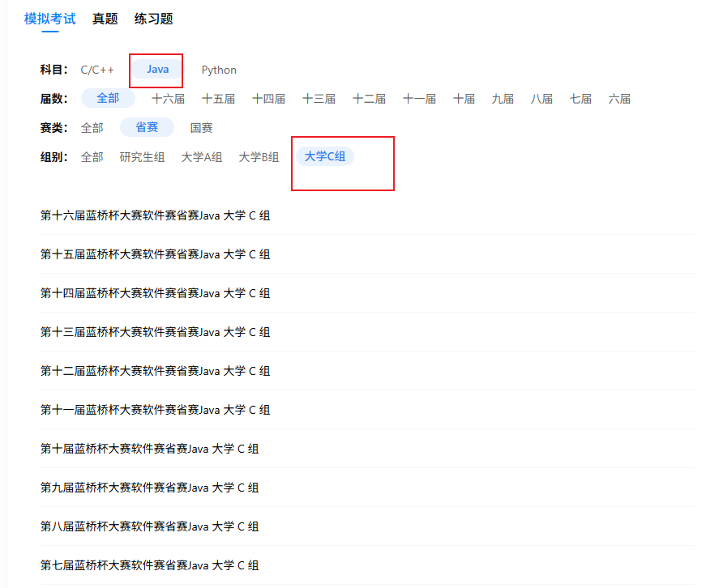Switch to the 模拟考试 tab
Screen dimensions: 719x588
(x=50, y=19)
